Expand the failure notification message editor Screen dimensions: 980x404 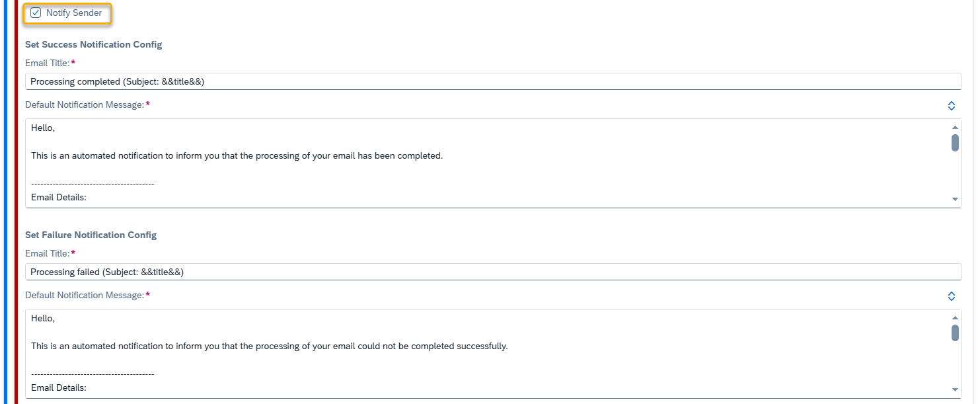[952, 296]
